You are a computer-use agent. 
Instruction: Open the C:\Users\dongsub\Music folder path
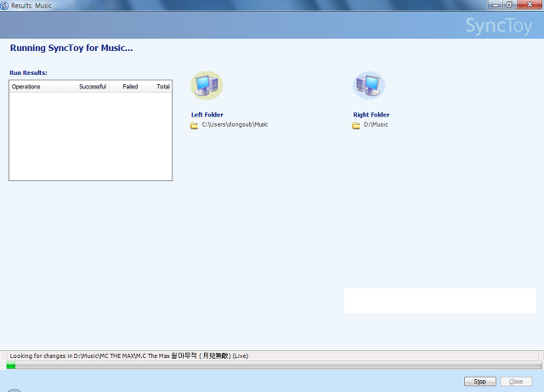tap(235, 125)
